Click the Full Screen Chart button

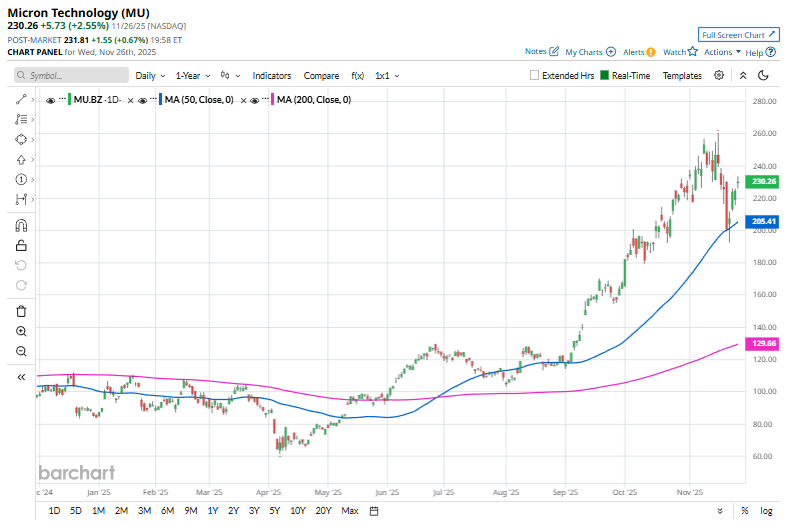click(737, 35)
